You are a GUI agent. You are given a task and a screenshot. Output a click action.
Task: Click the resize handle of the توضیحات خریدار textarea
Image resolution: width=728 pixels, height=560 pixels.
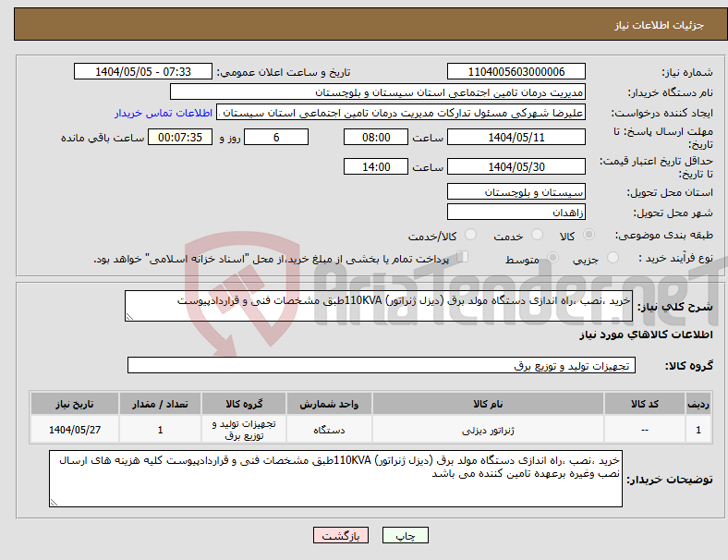pyautogui.click(x=54, y=502)
